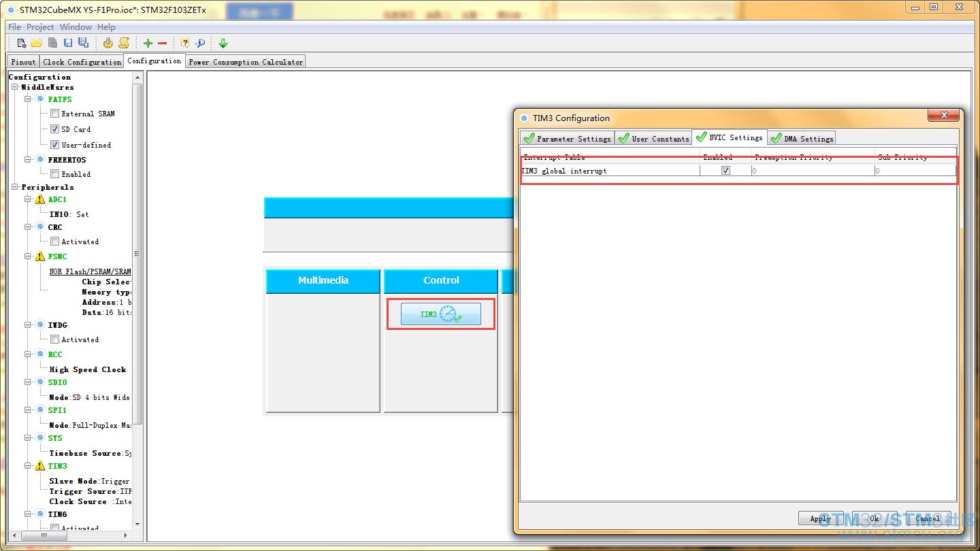This screenshot has height=551, width=980.
Task: Click the ADC1 warning triangle icon
Action: (40, 199)
